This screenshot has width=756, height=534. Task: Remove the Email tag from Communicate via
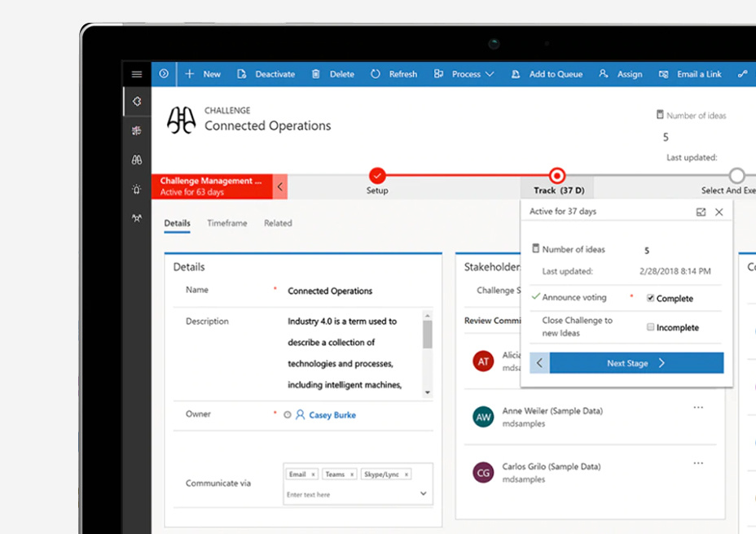313,475
